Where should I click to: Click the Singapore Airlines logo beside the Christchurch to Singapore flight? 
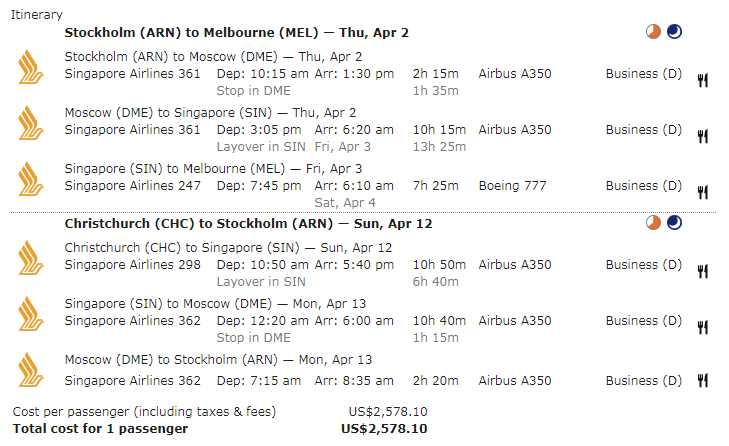click(31, 258)
